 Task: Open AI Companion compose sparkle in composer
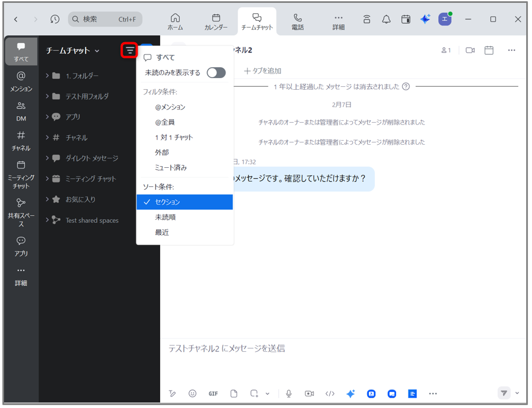pyautogui.click(x=350, y=394)
